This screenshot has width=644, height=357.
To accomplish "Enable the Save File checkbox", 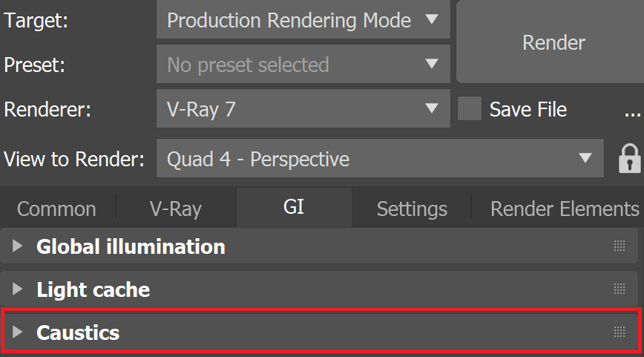I will pos(470,108).
